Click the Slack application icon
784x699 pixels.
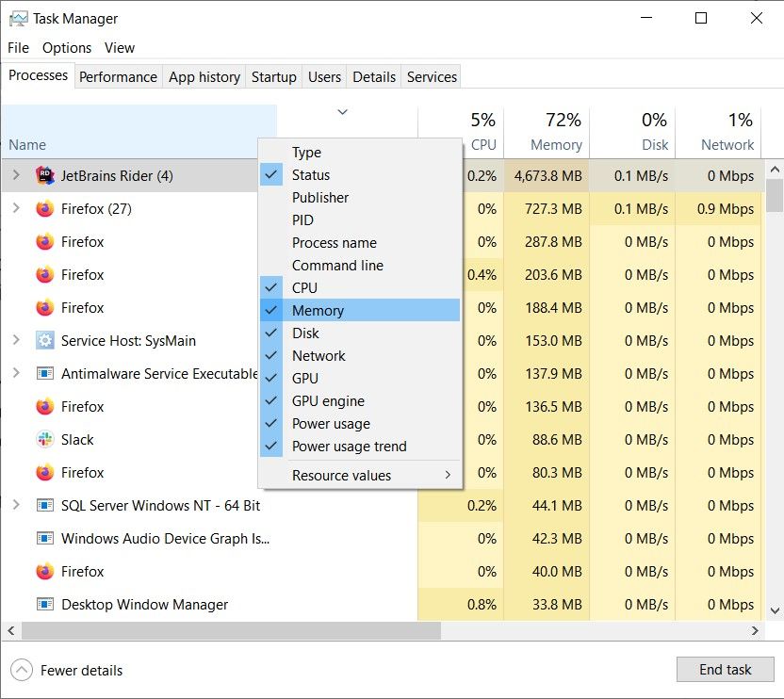(x=44, y=439)
